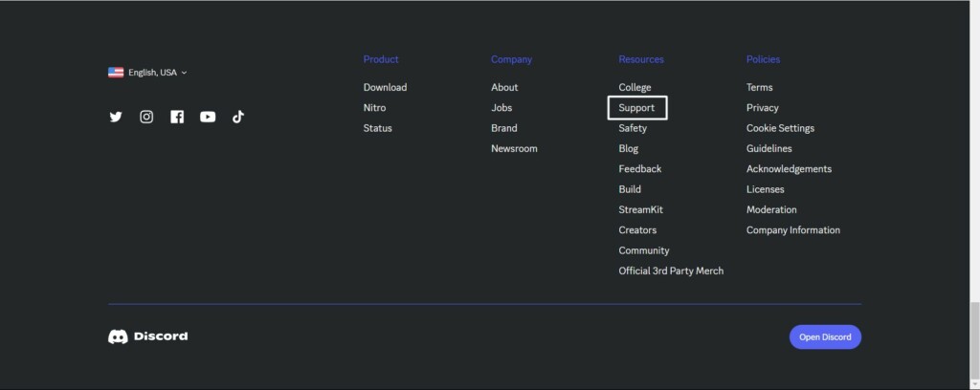The image size is (980, 390).
Task: Open the Feedback link
Action: point(640,169)
